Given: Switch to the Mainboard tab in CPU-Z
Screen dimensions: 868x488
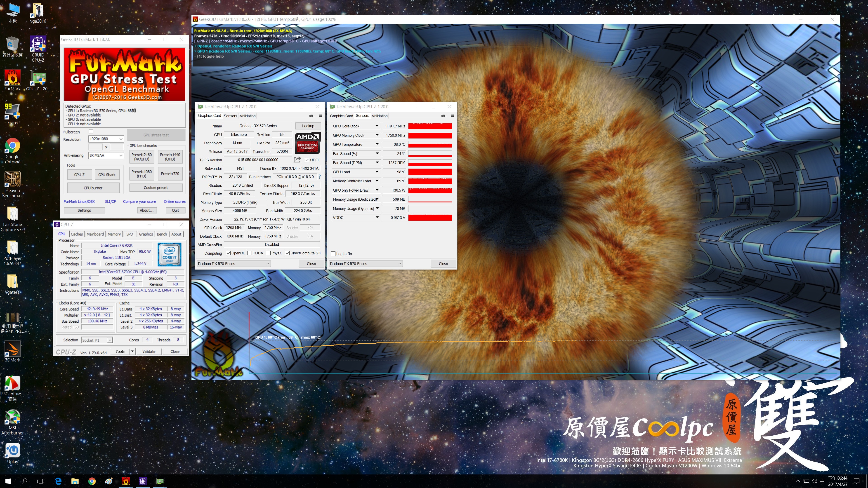Looking at the screenshot, I should tap(95, 234).
